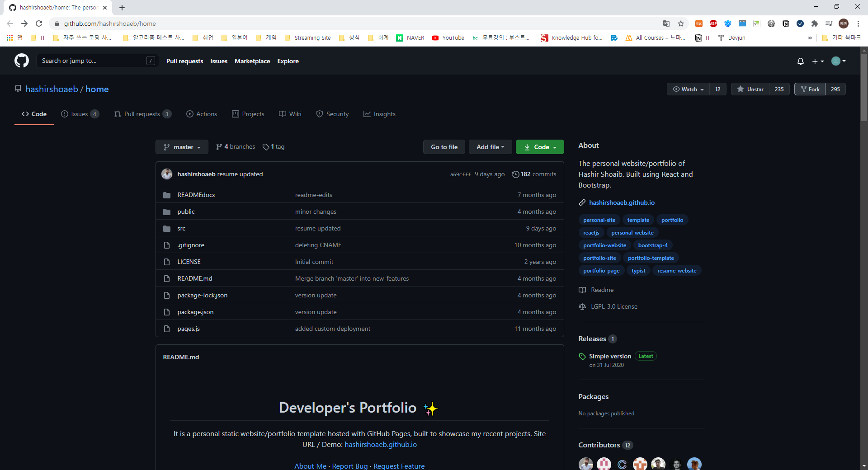Open the master branch dropdown
This screenshot has height=470, width=868.
click(182, 147)
